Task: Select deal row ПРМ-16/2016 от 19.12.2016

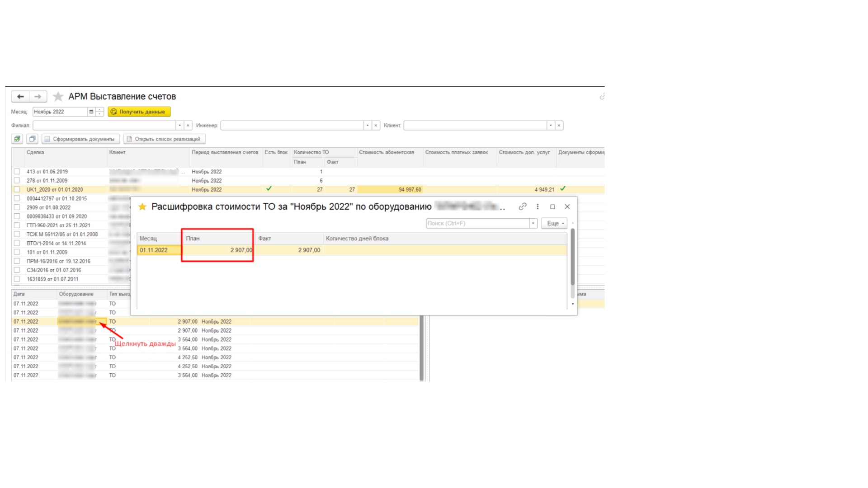Action: pyautogui.click(x=71, y=261)
